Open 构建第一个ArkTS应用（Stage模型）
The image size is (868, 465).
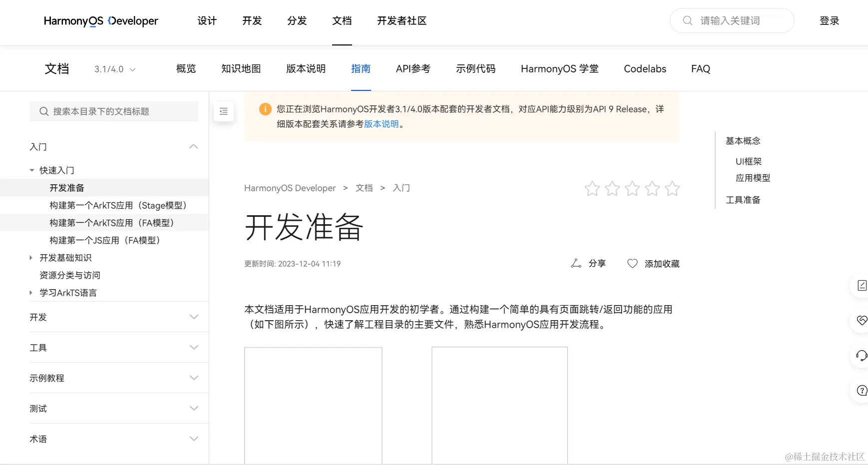[x=118, y=205]
